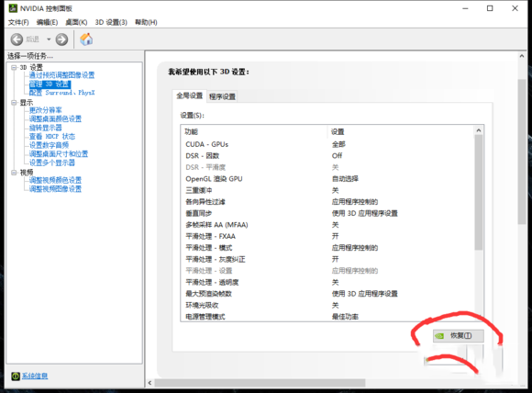Collapse the 视频 tree node

click(14, 173)
